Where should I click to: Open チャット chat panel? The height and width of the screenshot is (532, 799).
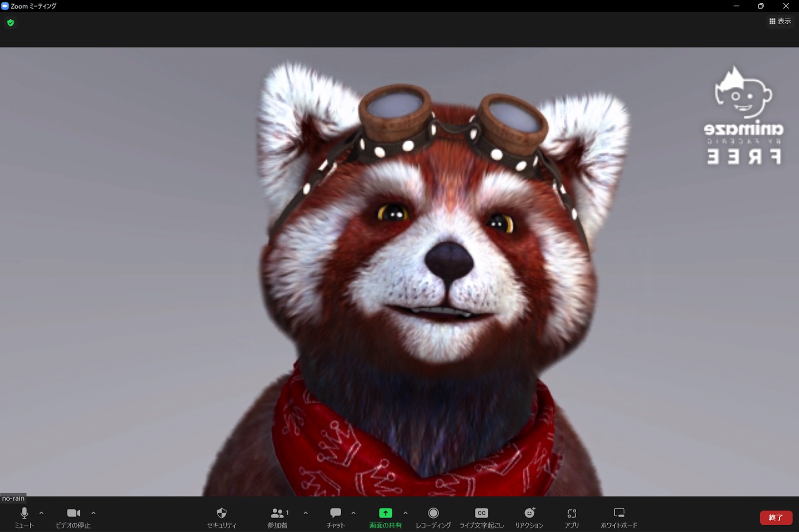(x=336, y=518)
